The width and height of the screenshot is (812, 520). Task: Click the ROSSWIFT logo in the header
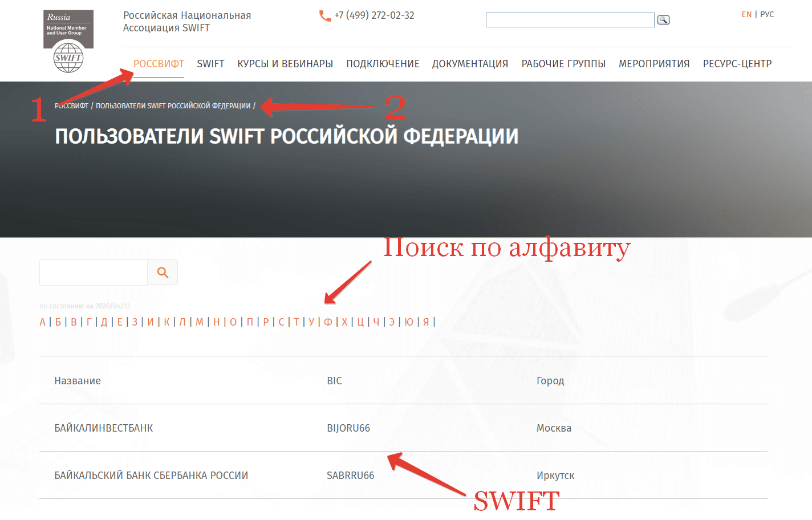[68, 41]
